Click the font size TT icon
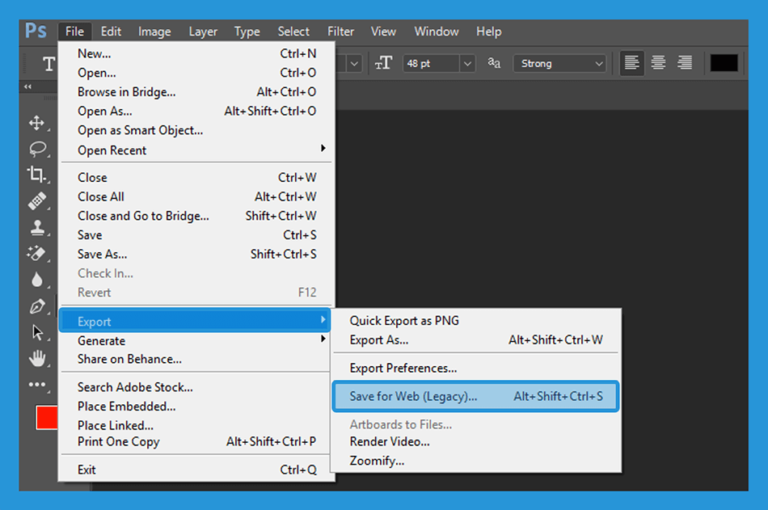The image size is (768, 510). [x=383, y=63]
